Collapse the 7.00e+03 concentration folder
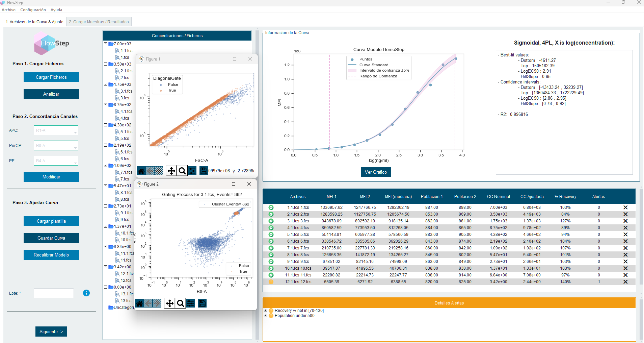The height and width of the screenshot is (343, 644). point(106,44)
